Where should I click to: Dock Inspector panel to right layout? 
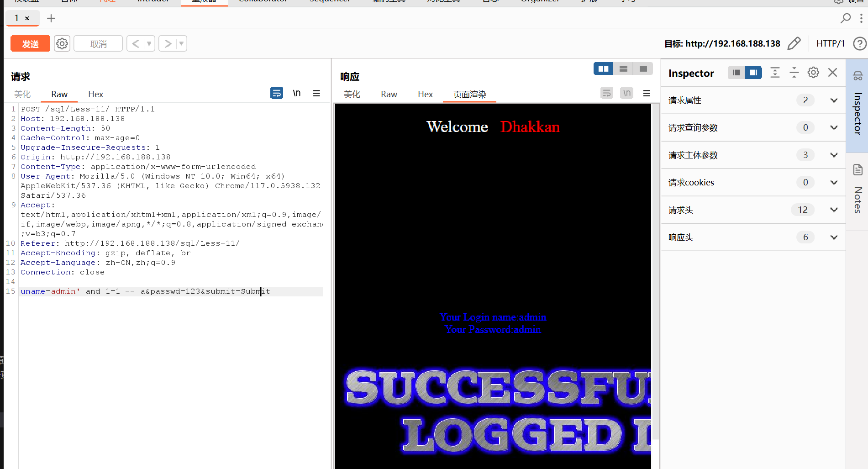click(x=753, y=72)
